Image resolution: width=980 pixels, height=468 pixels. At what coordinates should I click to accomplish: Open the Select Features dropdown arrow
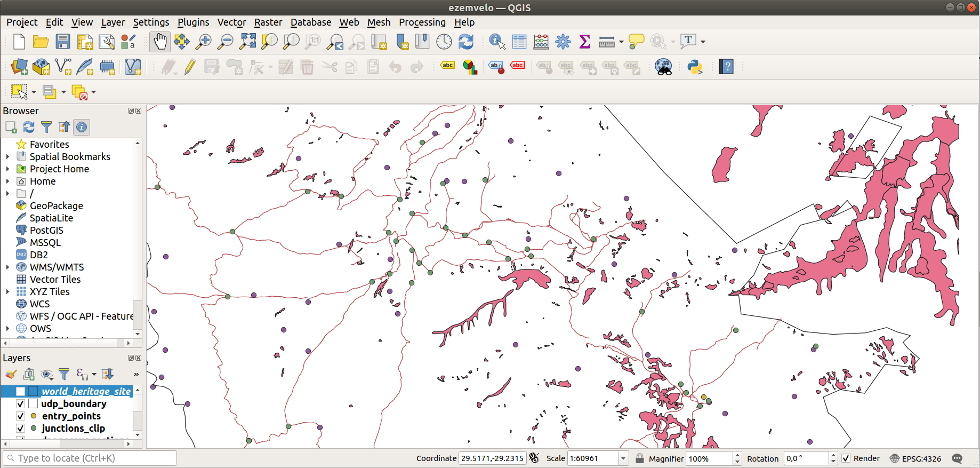tap(34, 92)
